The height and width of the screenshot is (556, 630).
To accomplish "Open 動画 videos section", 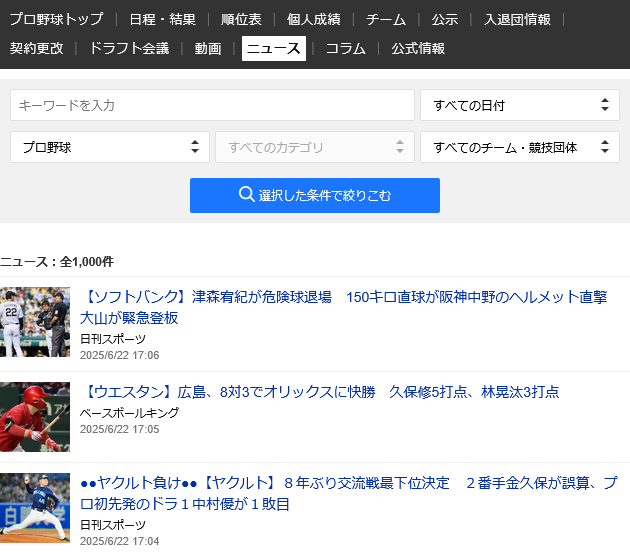I will pyautogui.click(x=208, y=48).
